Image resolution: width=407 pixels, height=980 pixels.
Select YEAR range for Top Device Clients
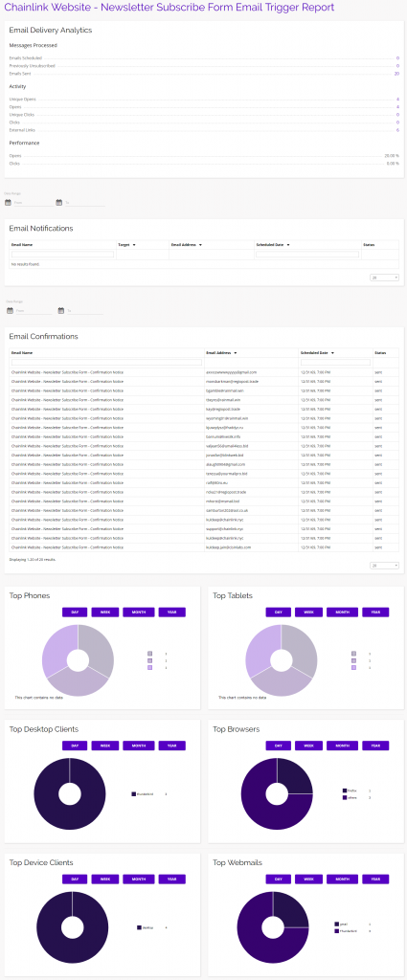tap(172, 879)
